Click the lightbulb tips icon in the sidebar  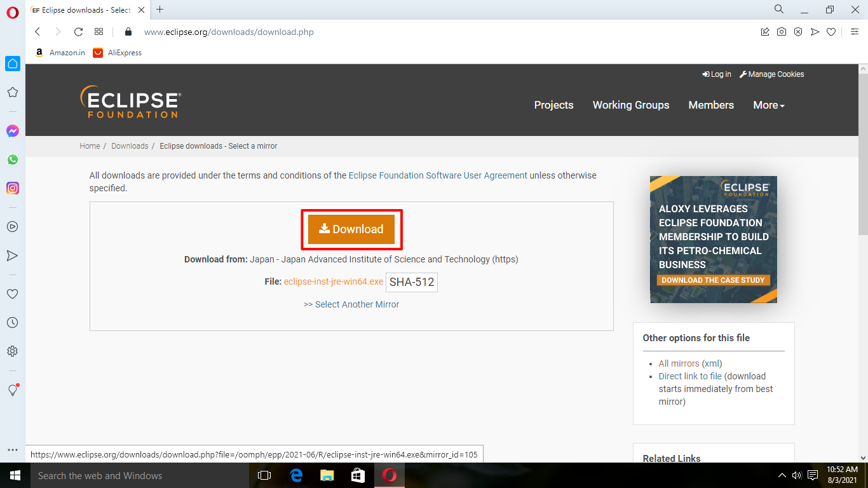click(12, 390)
